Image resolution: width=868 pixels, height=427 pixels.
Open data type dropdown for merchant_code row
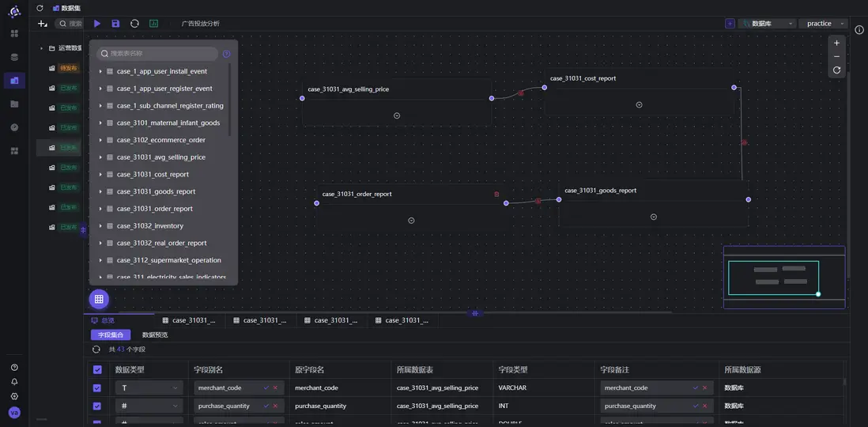pos(149,387)
